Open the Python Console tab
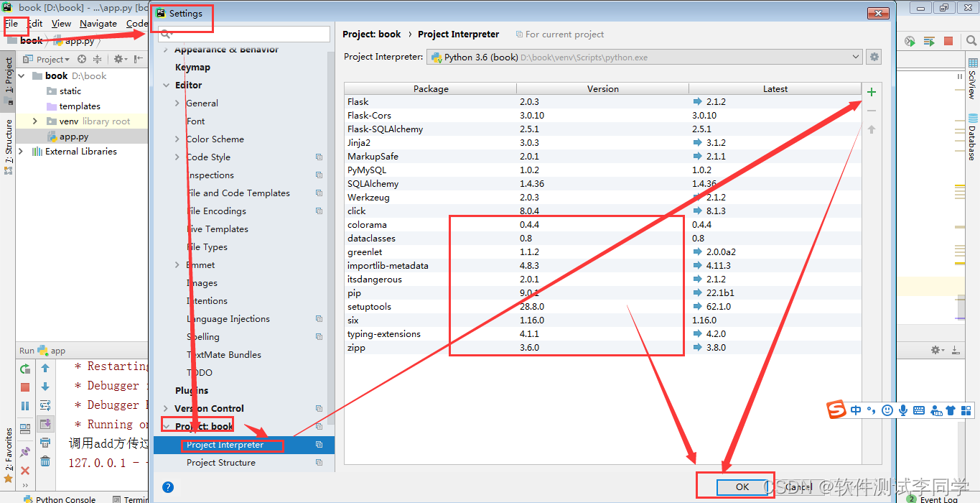This screenshot has height=503, width=980. (60, 499)
